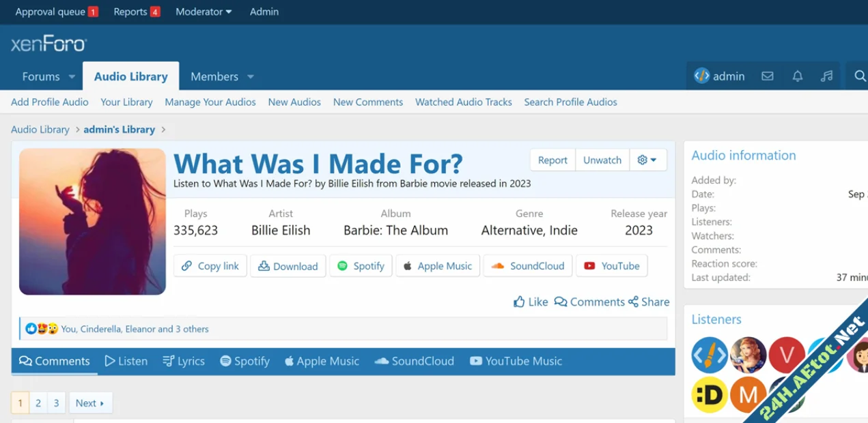The width and height of the screenshot is (868, 423).
Task: Open the Watched Audio Tracks link
Action: tap(463, 102)
